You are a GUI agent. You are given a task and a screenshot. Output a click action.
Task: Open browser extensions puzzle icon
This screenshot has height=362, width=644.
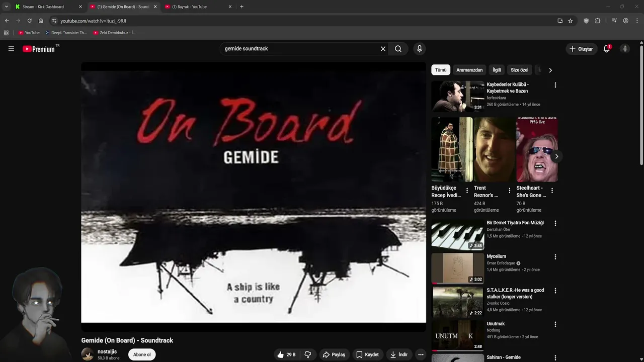598,21
